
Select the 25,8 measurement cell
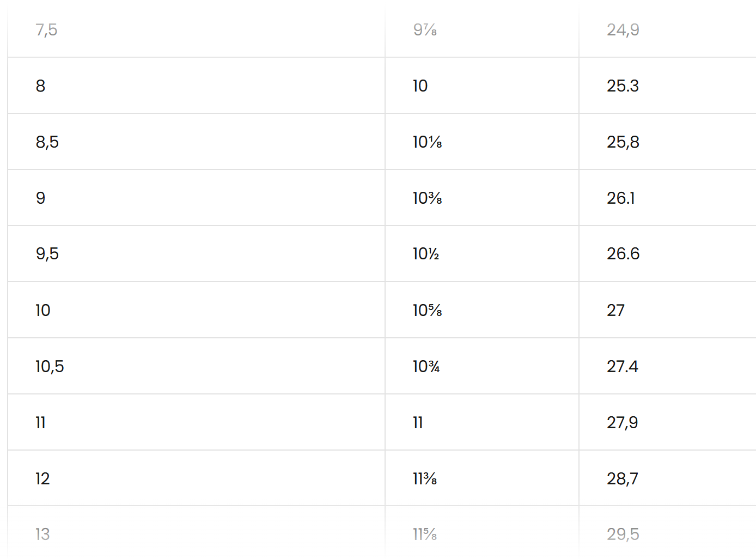click(623, 142)
